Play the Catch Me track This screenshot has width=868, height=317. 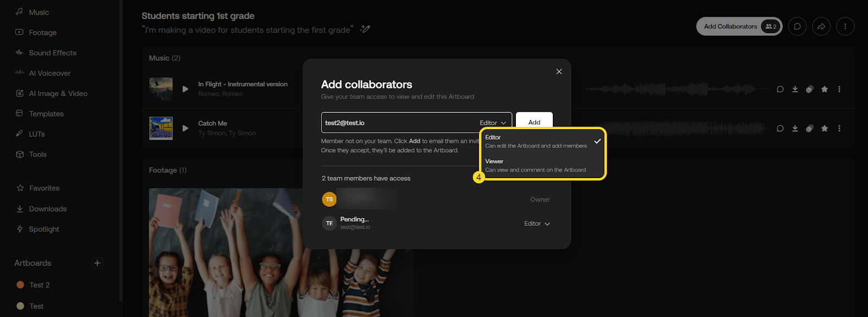186,129
